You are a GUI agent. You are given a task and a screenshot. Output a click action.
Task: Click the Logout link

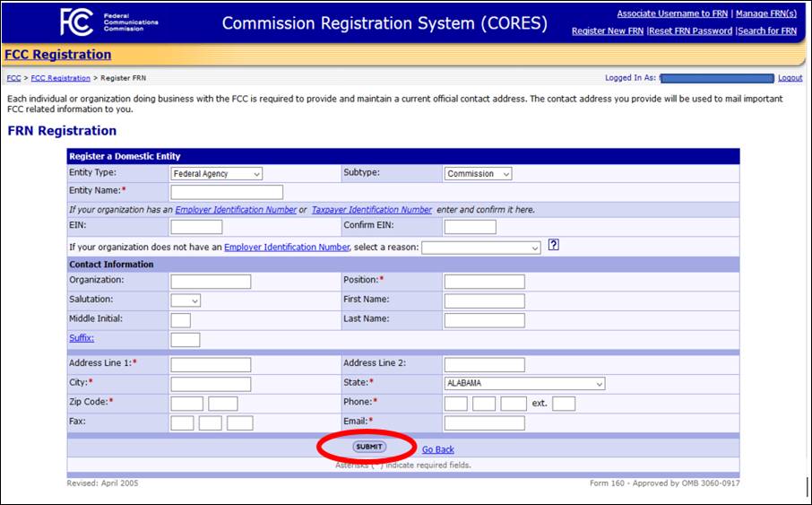click(x=790, y=78)
